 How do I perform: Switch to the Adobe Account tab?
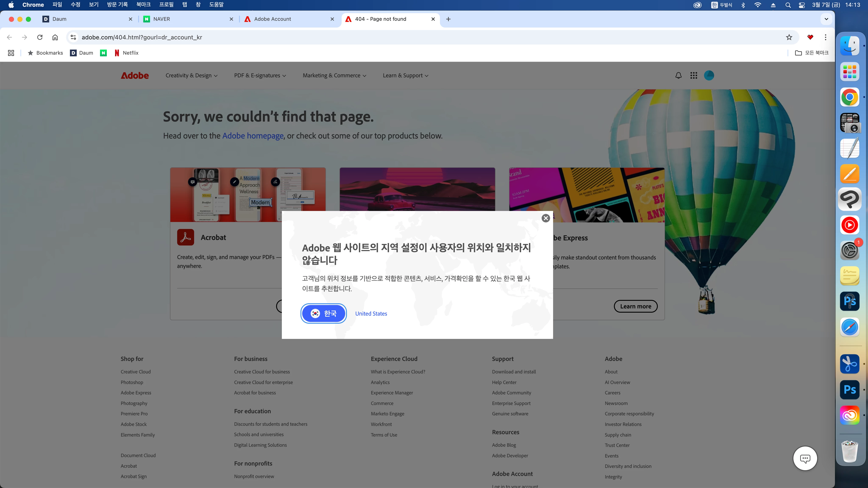272,19
